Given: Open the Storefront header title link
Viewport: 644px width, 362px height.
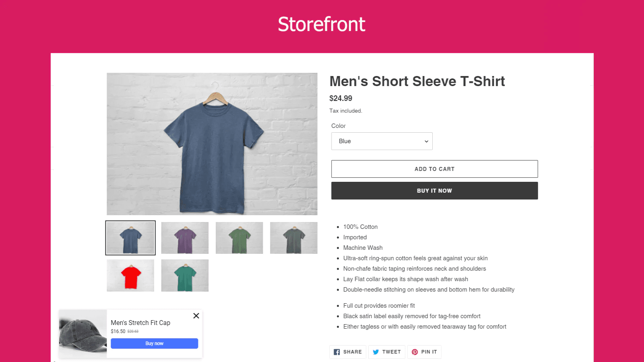Looking at the screenshot, I should click(322, 24).
